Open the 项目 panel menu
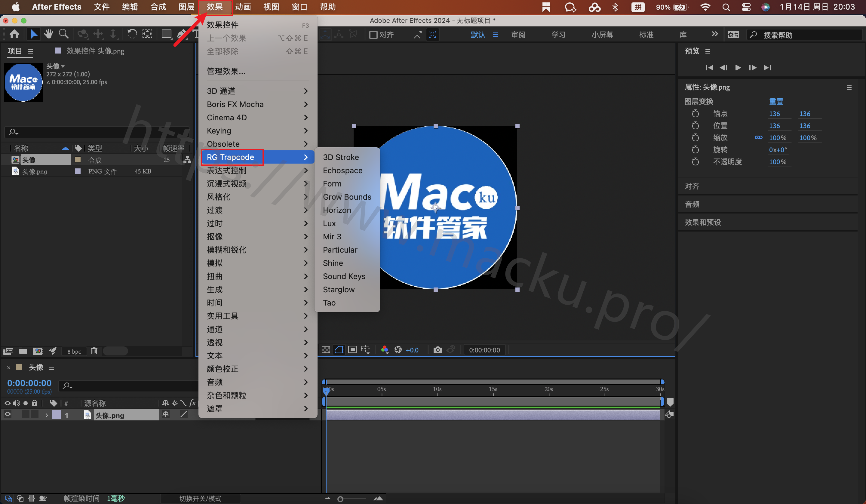This screenshot has height=504, width=866. point(31,51)
